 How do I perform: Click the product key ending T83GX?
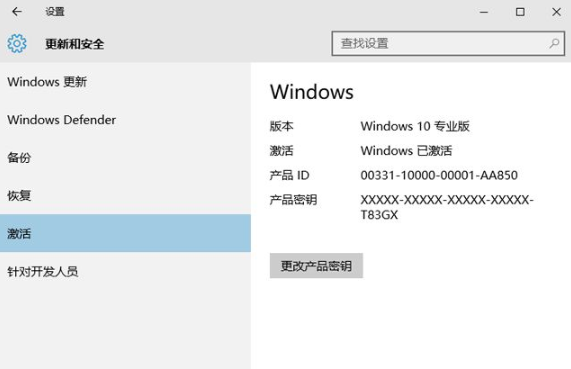[x=447, y=207]
